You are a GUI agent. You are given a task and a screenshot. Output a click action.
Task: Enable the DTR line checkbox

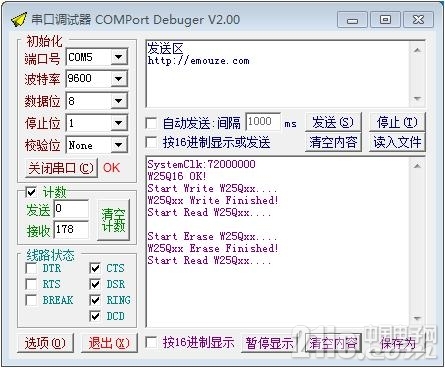coord(31,268)
